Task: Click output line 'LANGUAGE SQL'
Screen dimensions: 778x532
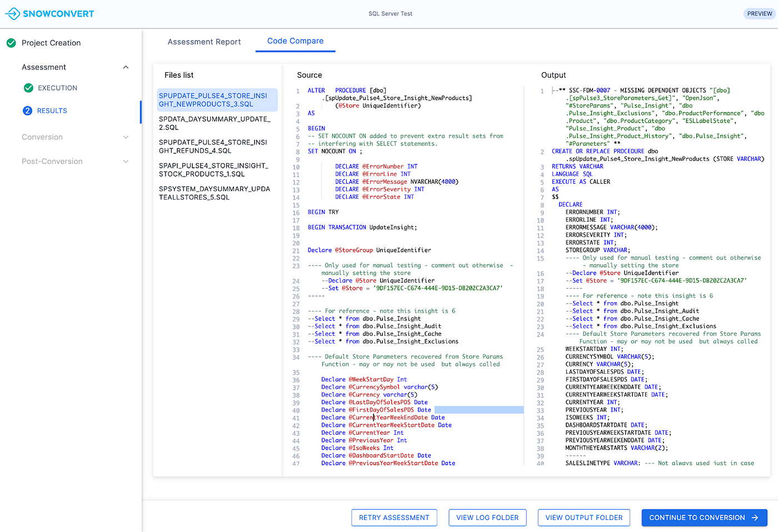Action: tap(572, 174)
